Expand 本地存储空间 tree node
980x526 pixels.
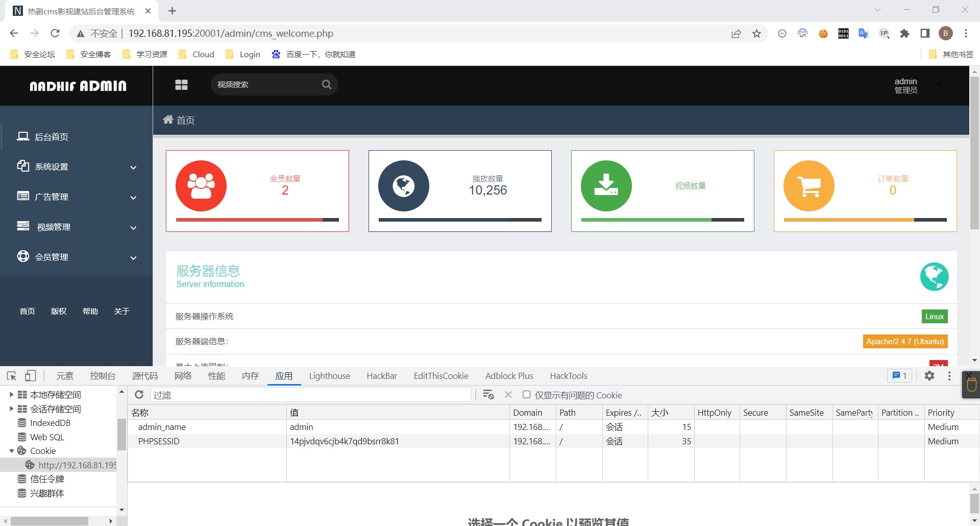(11, 394)
